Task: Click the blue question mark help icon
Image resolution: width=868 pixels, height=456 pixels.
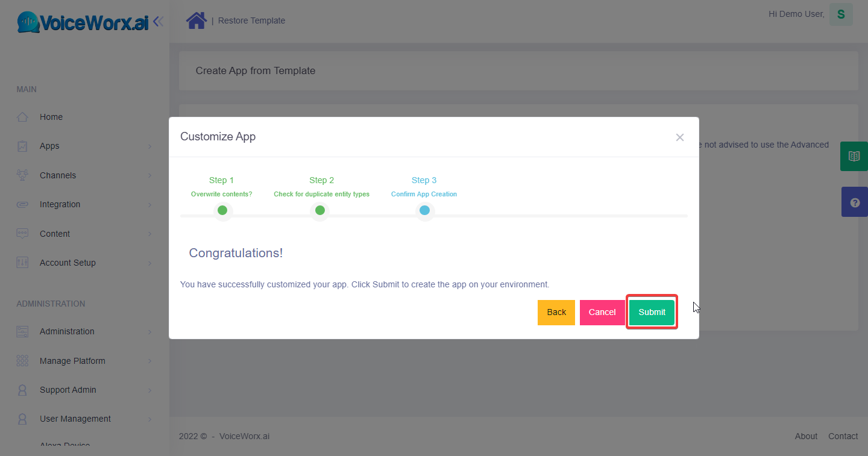Action: point(854,202)
